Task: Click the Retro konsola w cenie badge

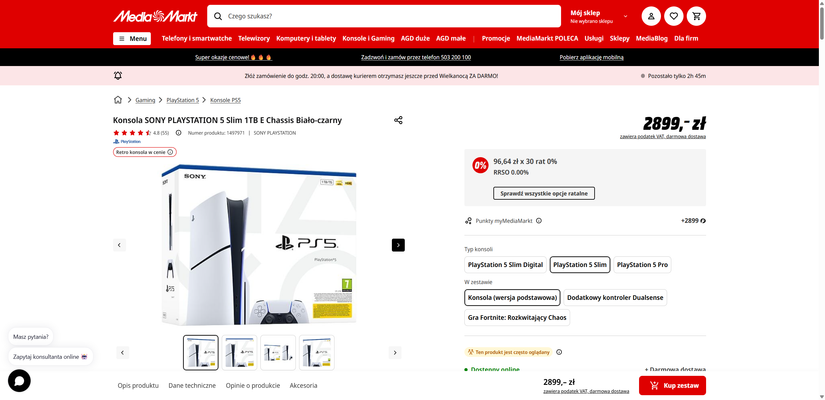Action: [145, 152]
